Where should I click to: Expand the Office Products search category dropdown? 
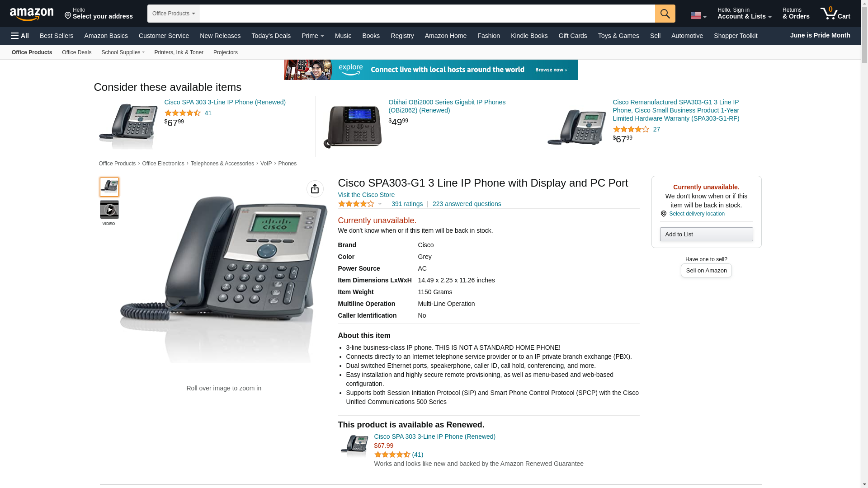click(x=173, y=14)
